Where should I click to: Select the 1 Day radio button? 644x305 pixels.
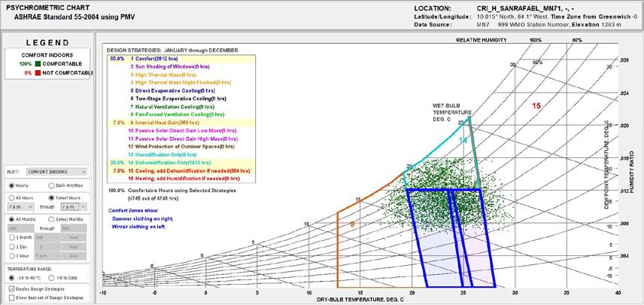click(x=11, y=246)
